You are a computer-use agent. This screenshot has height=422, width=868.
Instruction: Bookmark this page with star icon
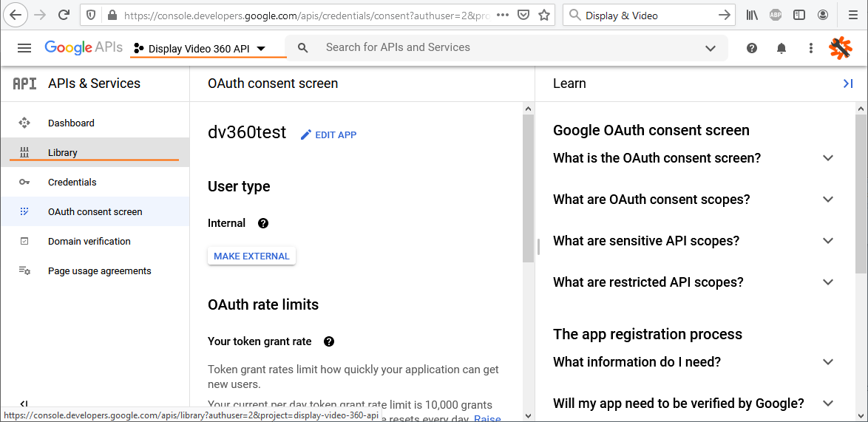(x=544, y=15)
